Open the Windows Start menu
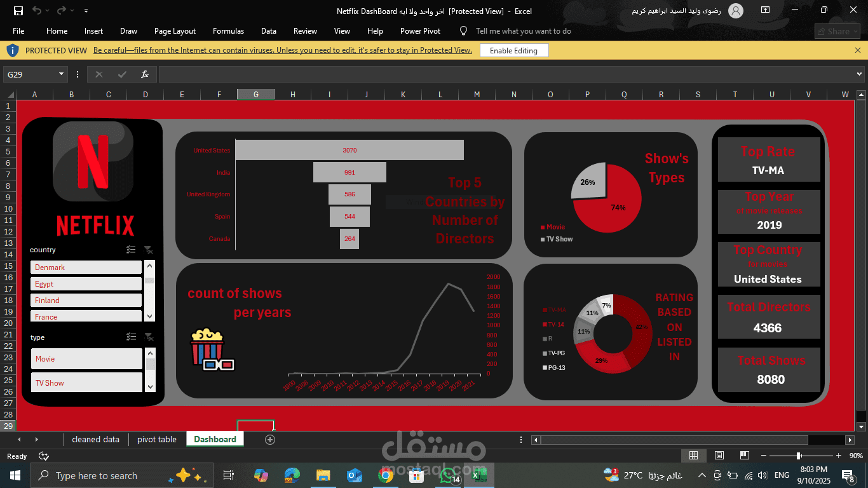Image resolution: width=868 pixels, height=488 pixels. (x=15, y=475)
